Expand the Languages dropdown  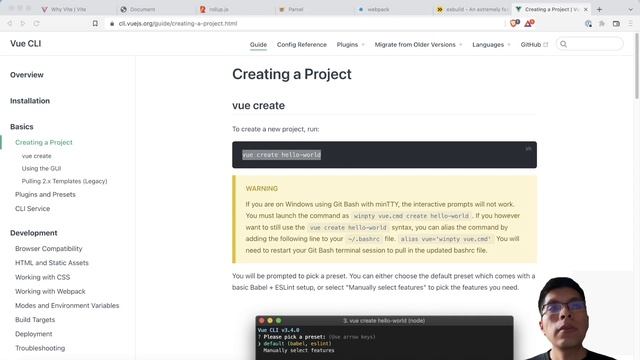[491, 44]
